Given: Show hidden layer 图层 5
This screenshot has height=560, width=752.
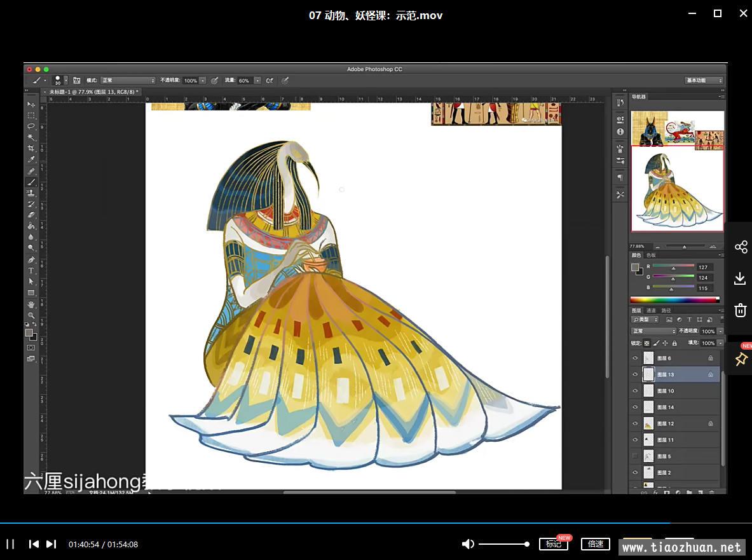Looking at the screenshot, I should [635, 456].
